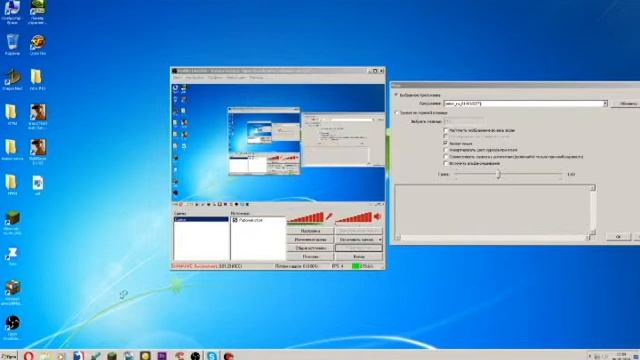Viewport: 640px width, 360px height.
Task: Click the Start button on the taskbar
Action: [9, 356]
